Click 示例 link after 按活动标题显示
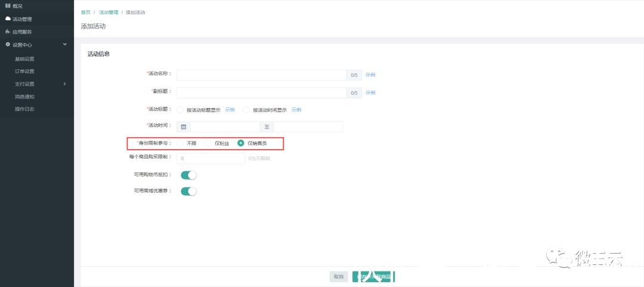The height and width of the screenshot is (287, 644). coord(230,110)
